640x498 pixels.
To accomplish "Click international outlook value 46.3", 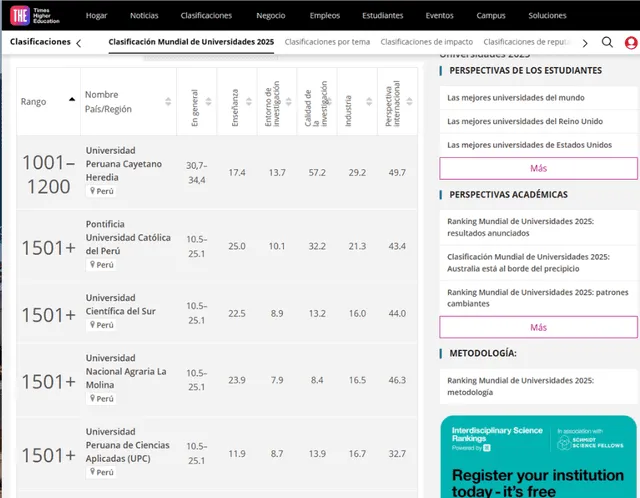I will [x=397, y=380].
